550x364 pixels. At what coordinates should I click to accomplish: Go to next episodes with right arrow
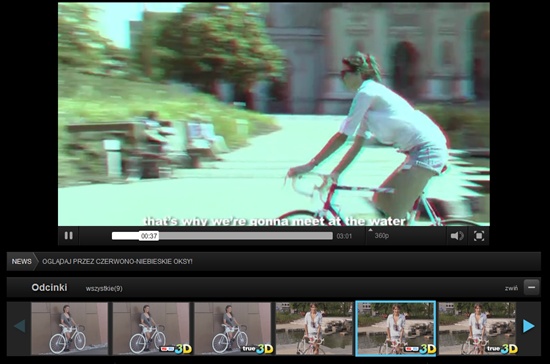click(528, 326)
